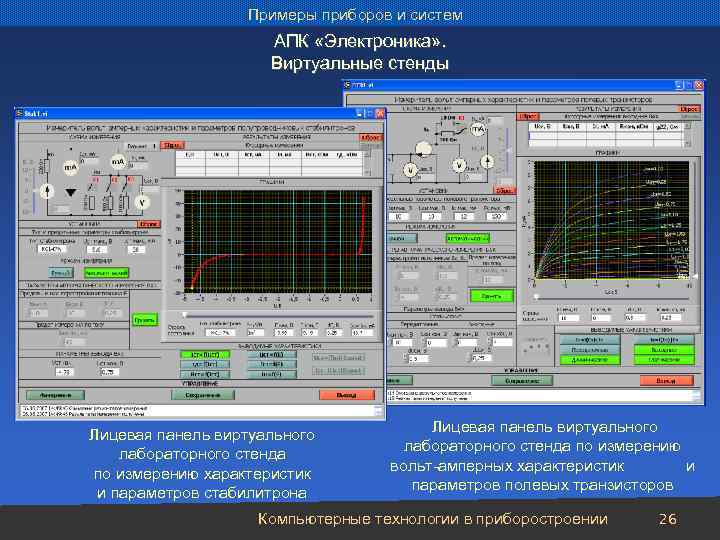Image resolution: width=720 pixels, height=540 pixels.
Task: Click stepper on first transfer parameter field
Action: 390,342
